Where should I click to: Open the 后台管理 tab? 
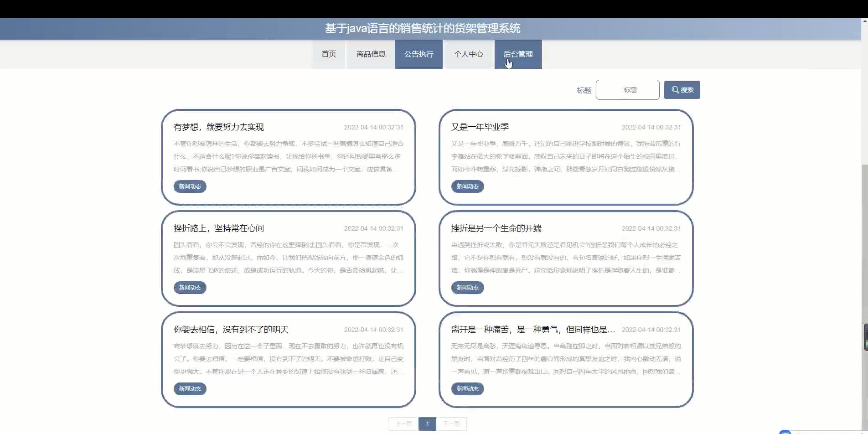coord(518,54)
